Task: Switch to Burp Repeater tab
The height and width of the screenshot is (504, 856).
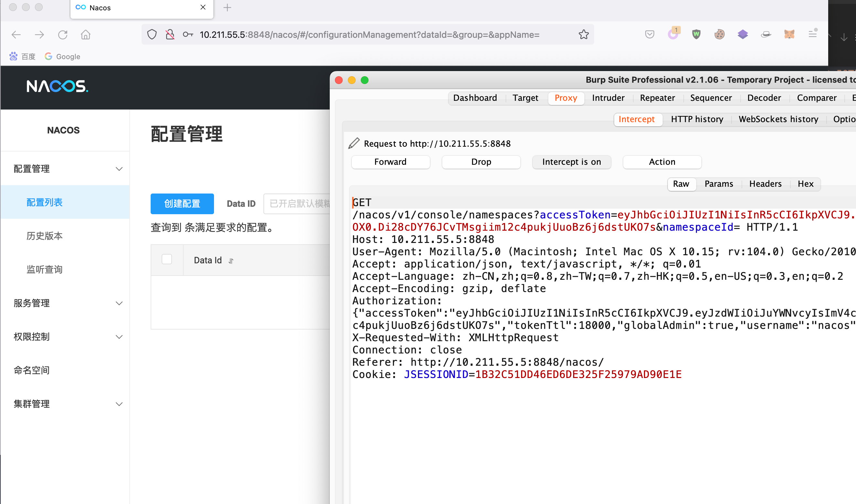Action: 657,98
